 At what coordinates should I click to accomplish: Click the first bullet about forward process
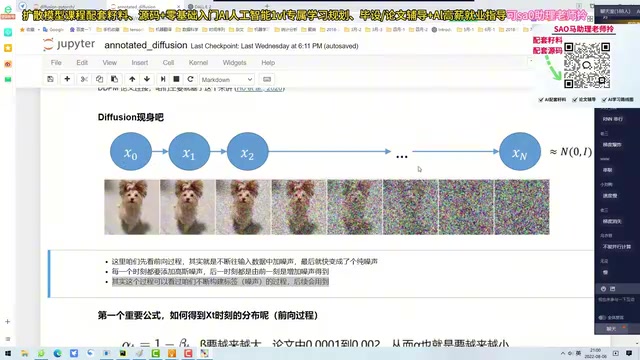pos(245,261)
